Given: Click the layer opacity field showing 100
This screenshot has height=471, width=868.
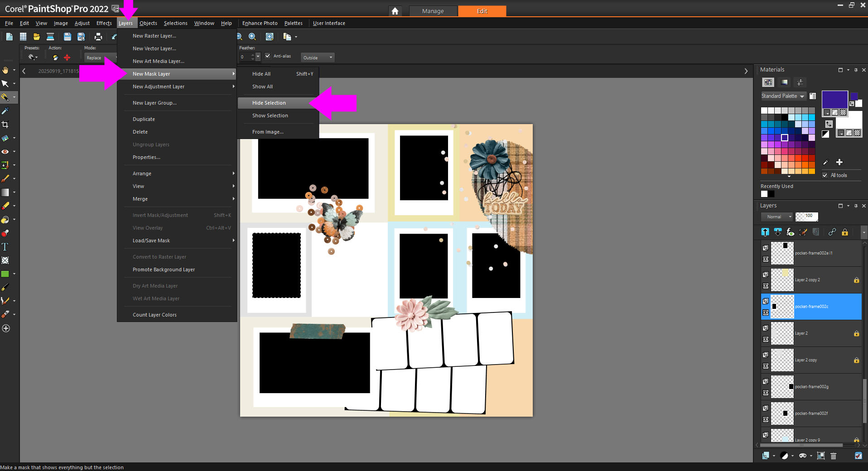Looking at the screenshot, I should 808,216.
